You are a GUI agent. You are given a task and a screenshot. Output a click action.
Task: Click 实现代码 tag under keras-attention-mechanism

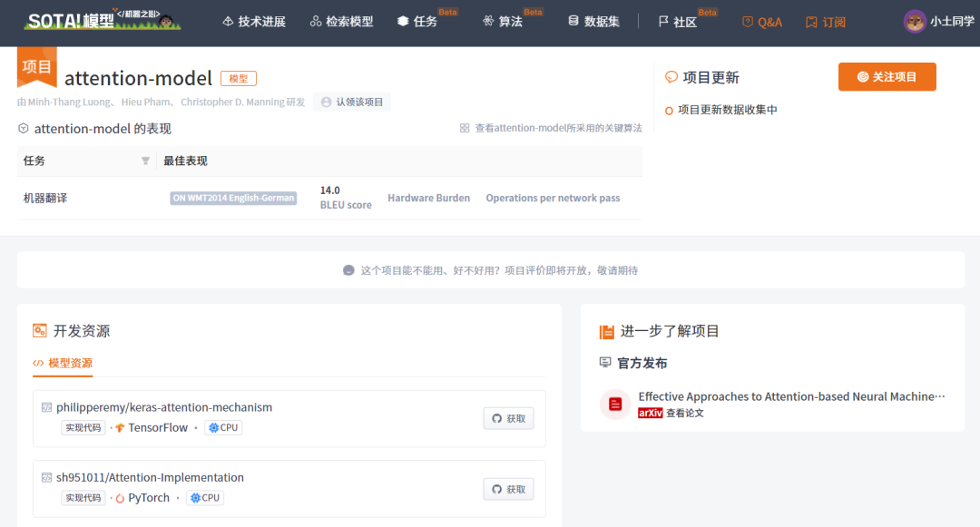coord(83,428)
